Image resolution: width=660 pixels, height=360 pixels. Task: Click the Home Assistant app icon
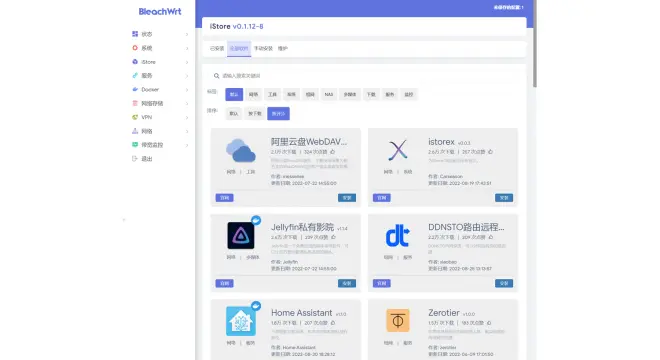coord(241,321)
